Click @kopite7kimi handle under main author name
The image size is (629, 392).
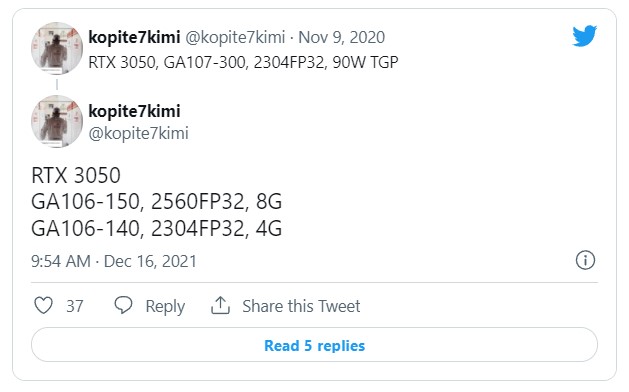pyautogui.click(x=138, y=133)
